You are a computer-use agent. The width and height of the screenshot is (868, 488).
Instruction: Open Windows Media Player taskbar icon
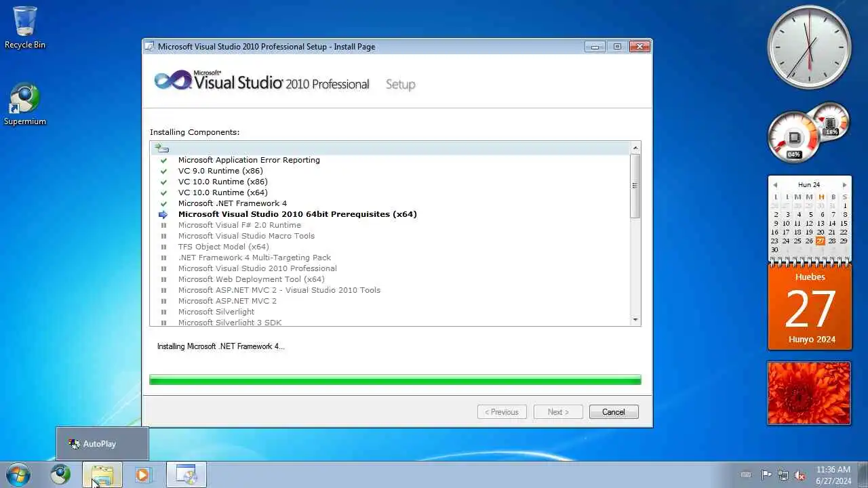pos(143,474)
